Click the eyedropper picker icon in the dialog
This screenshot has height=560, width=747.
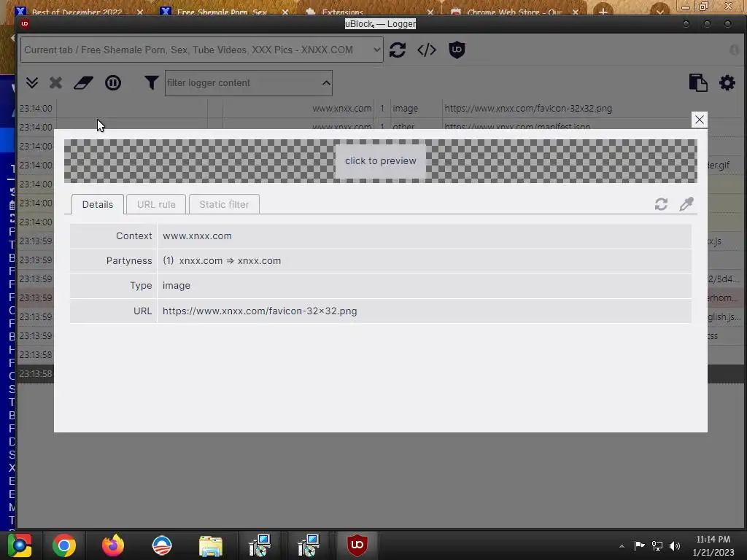tap(686, 204)
